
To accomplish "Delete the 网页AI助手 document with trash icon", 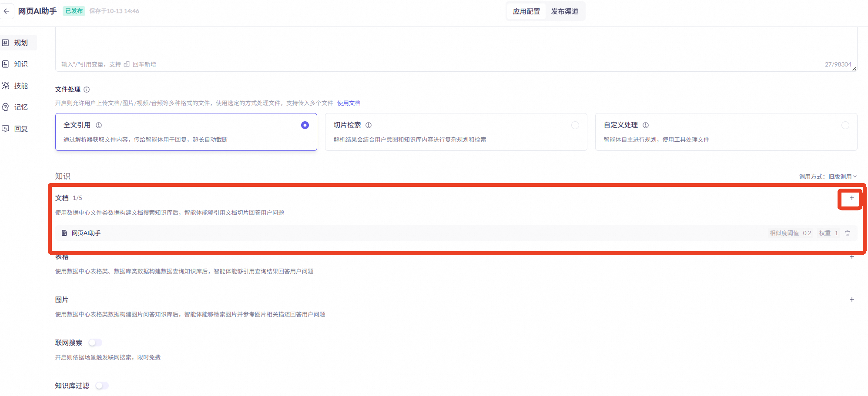I will click(x=848, y=233).
